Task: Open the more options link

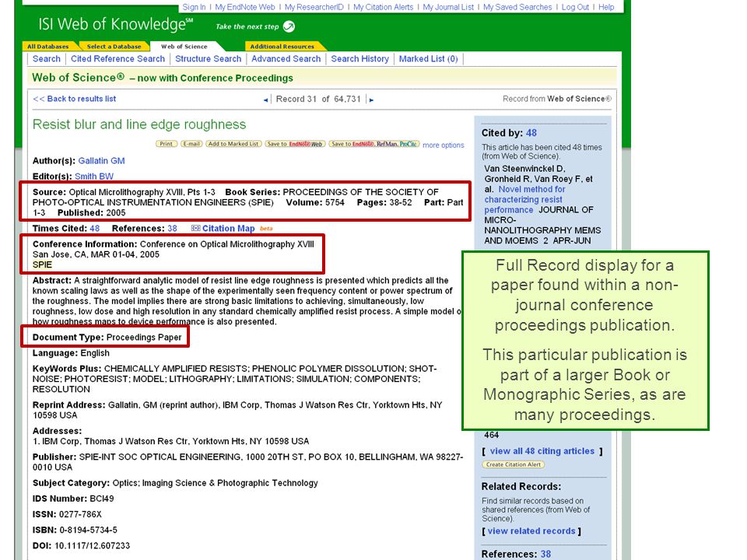Action: (443, 145)
